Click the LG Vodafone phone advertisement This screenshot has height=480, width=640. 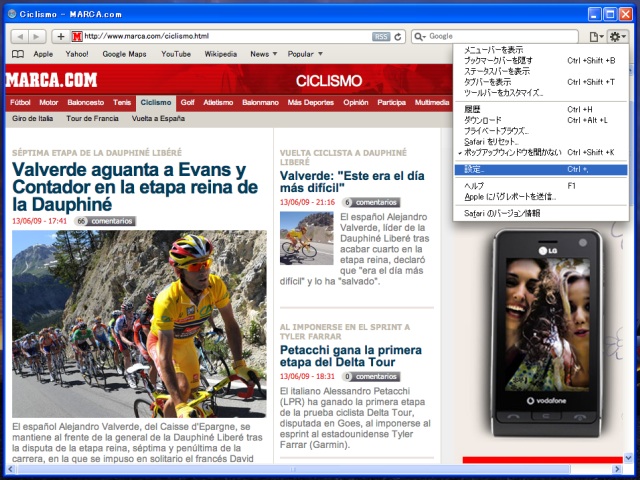pyautogui.click(x=547, y=333)
